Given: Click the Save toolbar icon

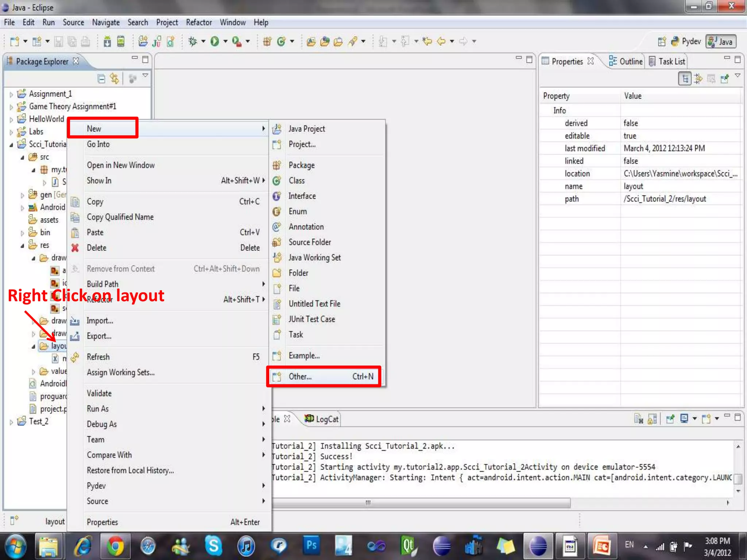Looking at the screenshot, I should tap(58, 41).
